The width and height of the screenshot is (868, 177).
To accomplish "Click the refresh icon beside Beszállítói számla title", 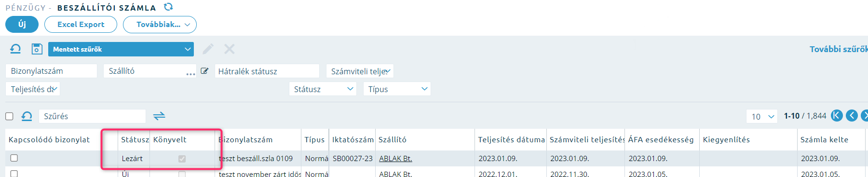I will [168, 7].
